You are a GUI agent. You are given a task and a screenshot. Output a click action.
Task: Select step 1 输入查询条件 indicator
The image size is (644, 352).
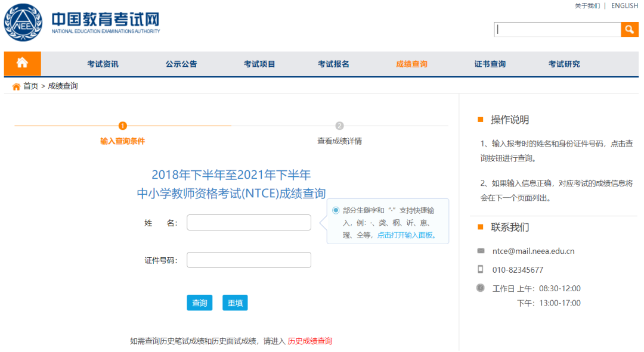pos(122,126)
